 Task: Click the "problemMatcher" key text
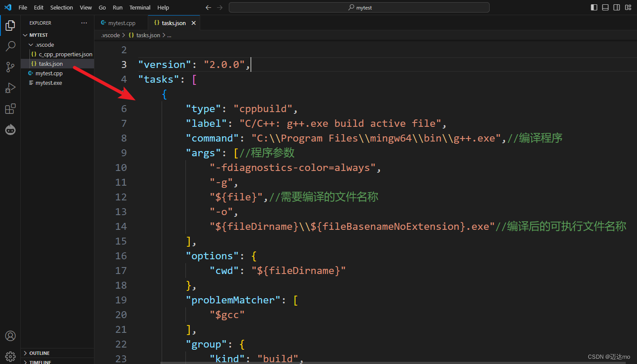pos(233,300)
